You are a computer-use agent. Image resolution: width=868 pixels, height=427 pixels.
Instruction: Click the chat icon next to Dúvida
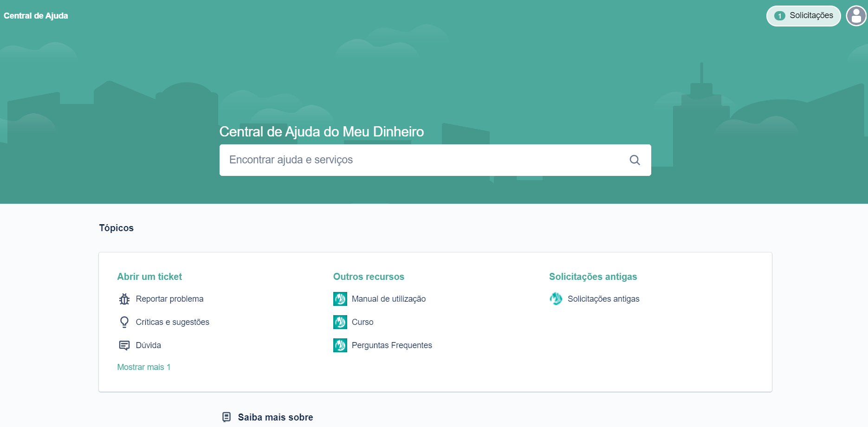tap(124, 345)
